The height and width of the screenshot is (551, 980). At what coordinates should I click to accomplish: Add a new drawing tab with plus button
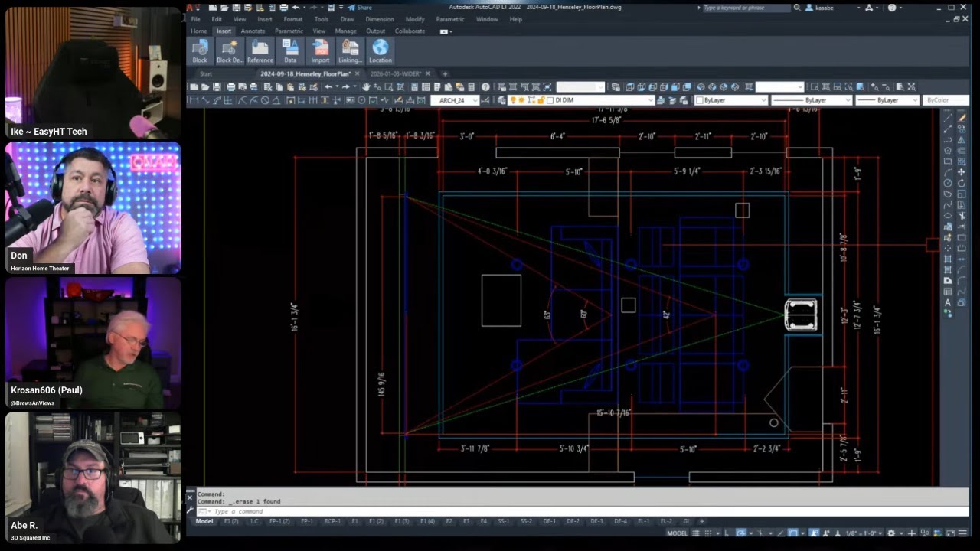point(445,74)
